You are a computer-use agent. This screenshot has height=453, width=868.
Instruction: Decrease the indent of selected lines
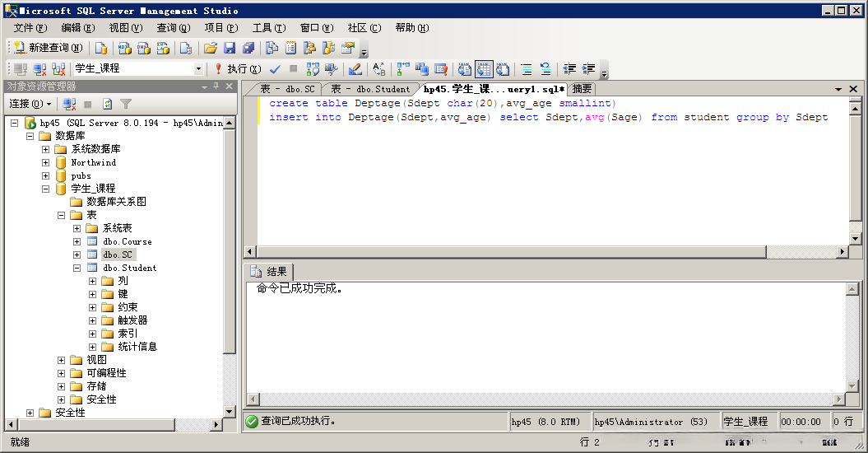click(569, 69)
